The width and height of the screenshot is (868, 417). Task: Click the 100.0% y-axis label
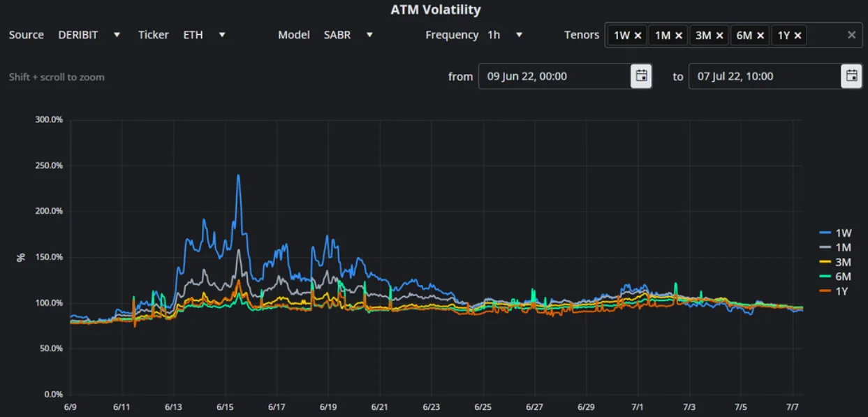49,302
